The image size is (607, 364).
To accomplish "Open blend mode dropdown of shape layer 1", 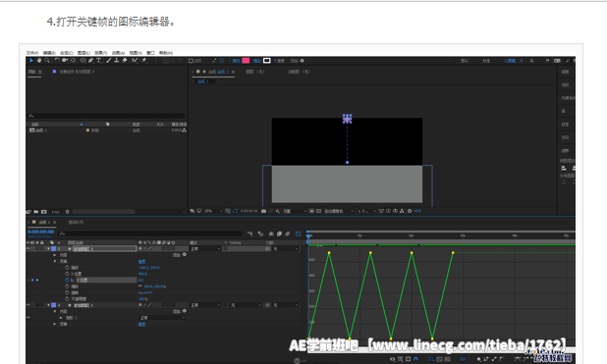I will point(205,305).
